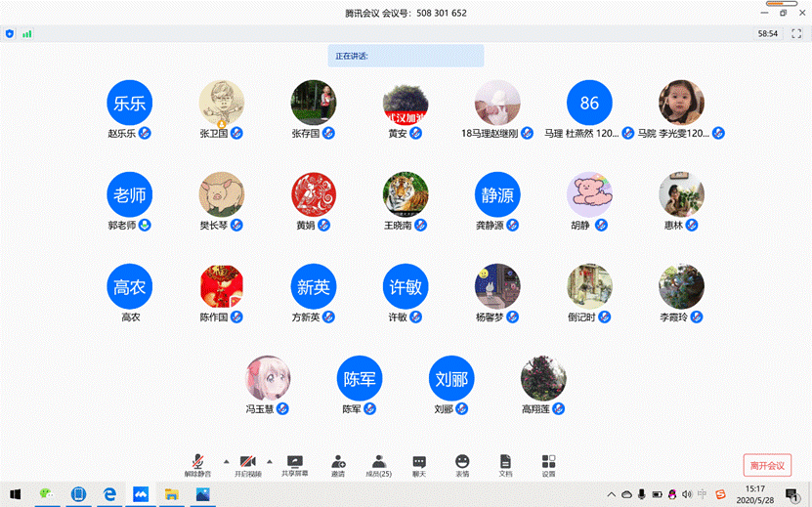Screen dimensions: 812x507
Task: Open the 成员(25) members list
Action: 378,463
